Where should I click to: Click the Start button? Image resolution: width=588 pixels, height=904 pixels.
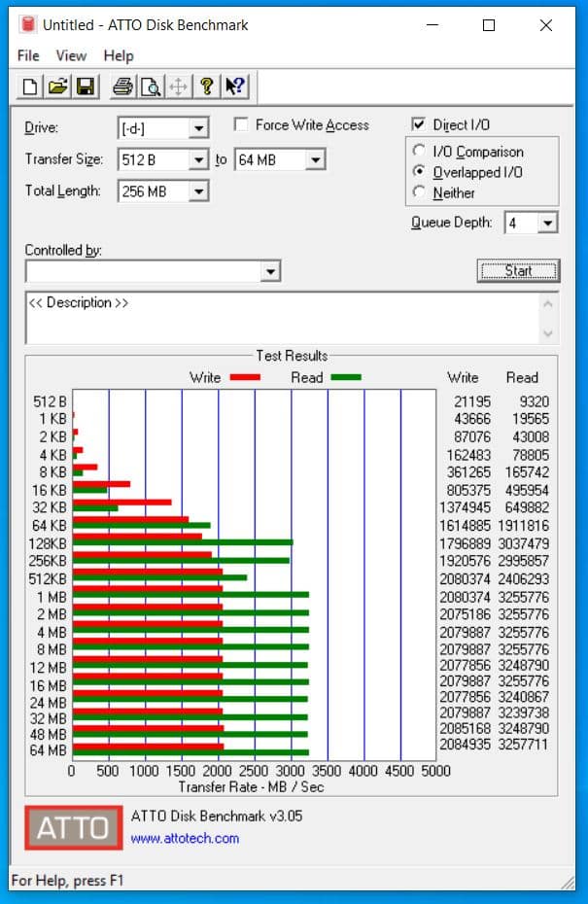518,270
